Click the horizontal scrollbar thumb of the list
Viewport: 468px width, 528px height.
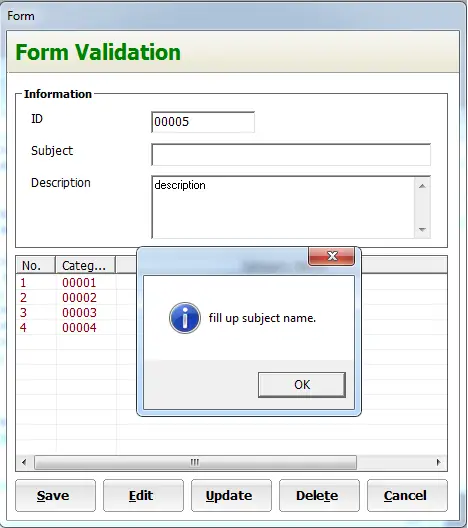click(195, 462)
